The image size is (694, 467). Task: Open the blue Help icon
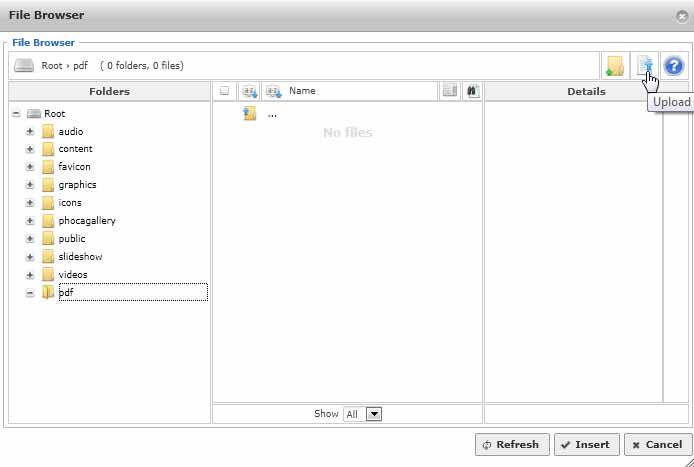coord(674,66)
